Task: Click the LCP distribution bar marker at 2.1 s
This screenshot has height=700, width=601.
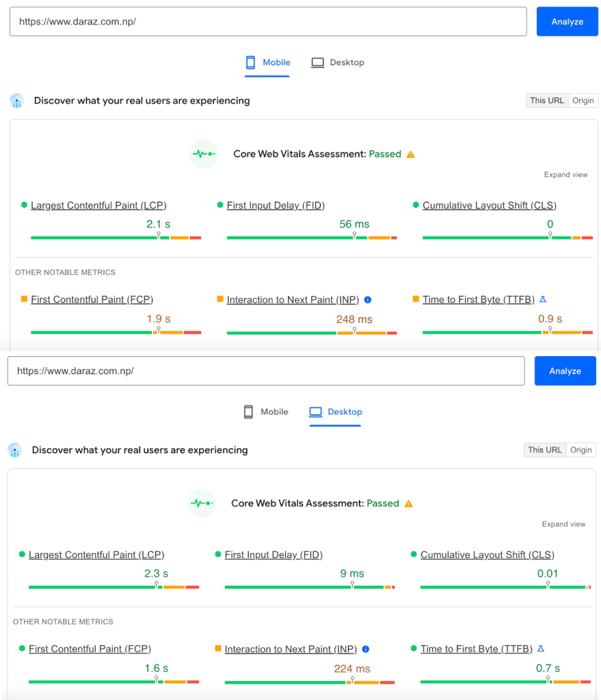Action: [x=159, y=235]
